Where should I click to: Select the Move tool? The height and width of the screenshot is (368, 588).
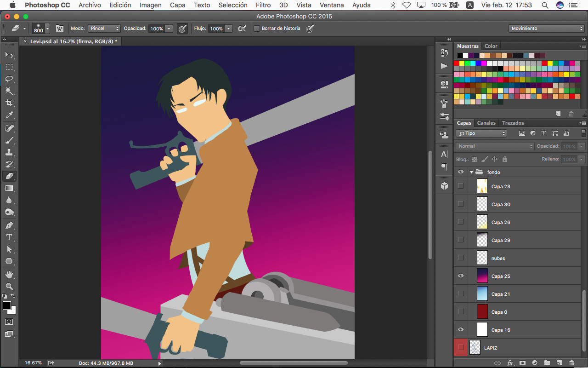(9, 55)
